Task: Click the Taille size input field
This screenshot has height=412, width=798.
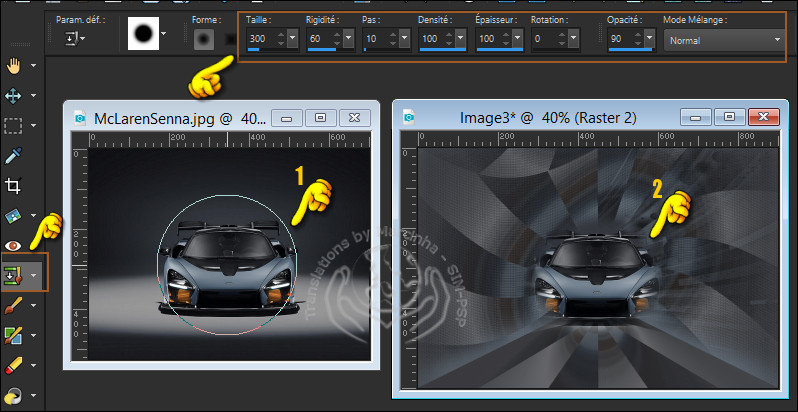Action: pyautogui.click(x=260, y=38)
